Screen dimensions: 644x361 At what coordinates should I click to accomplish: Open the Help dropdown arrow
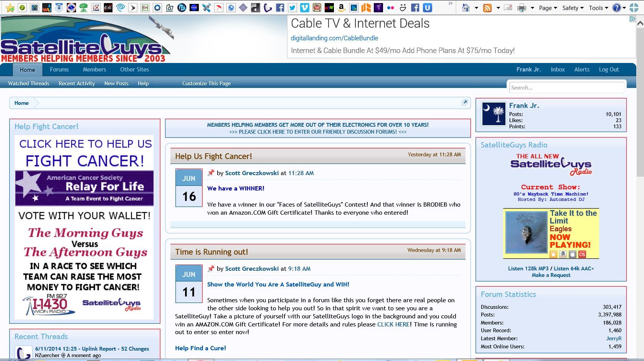(x=624, y=8)
